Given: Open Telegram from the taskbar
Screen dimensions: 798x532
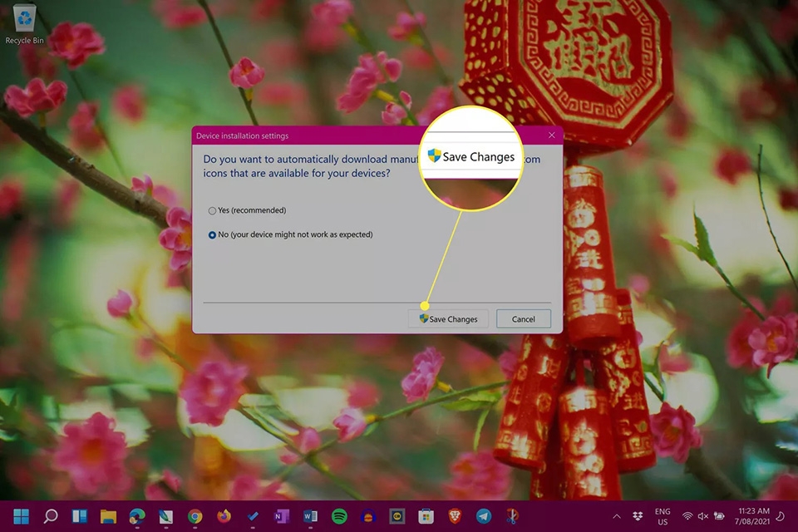Looking at the screenshot, I should point(482,515).
